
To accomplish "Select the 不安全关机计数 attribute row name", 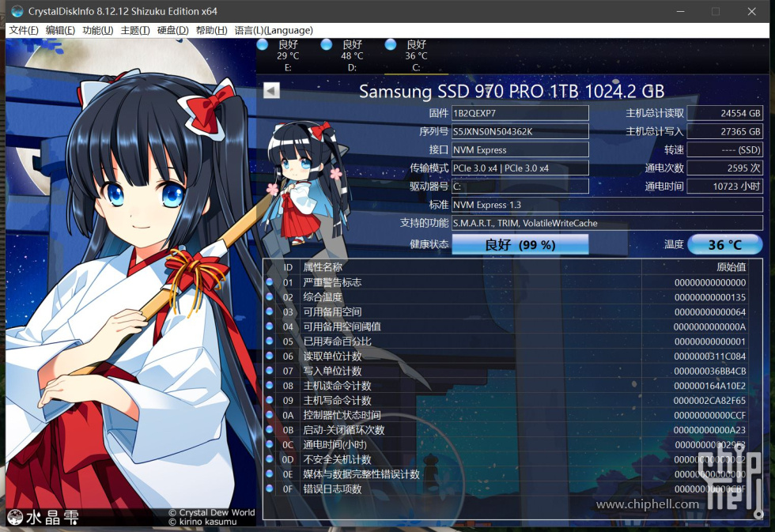I will tap(337, 460).
